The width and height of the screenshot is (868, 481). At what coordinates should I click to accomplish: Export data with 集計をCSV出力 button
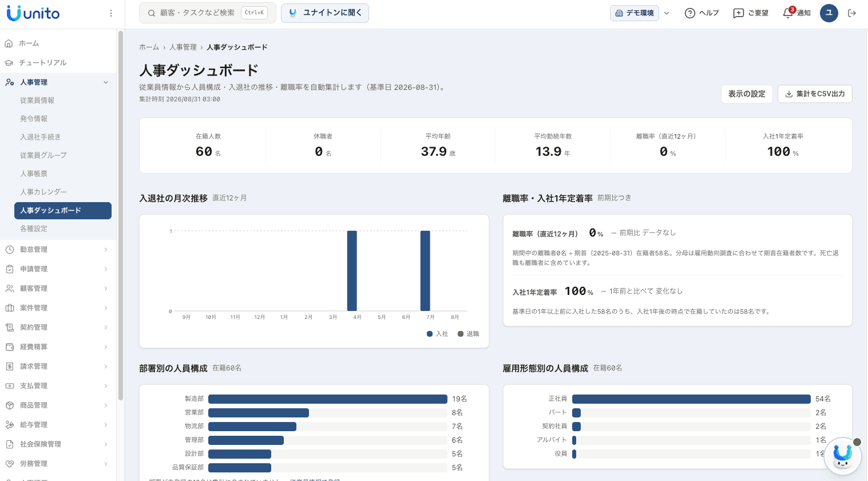[815, 94]
